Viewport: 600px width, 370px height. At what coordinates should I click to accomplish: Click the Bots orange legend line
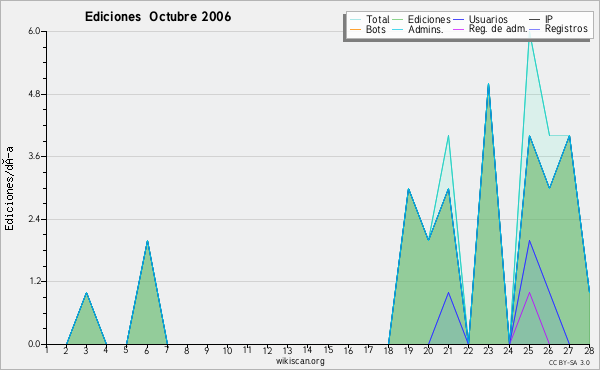point(355,29)
